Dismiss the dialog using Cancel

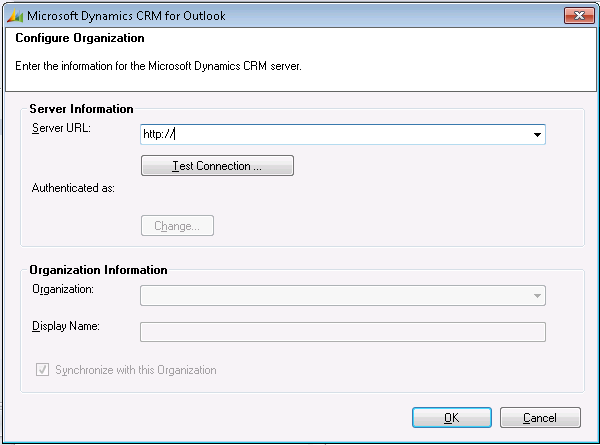tap(541, 418)
